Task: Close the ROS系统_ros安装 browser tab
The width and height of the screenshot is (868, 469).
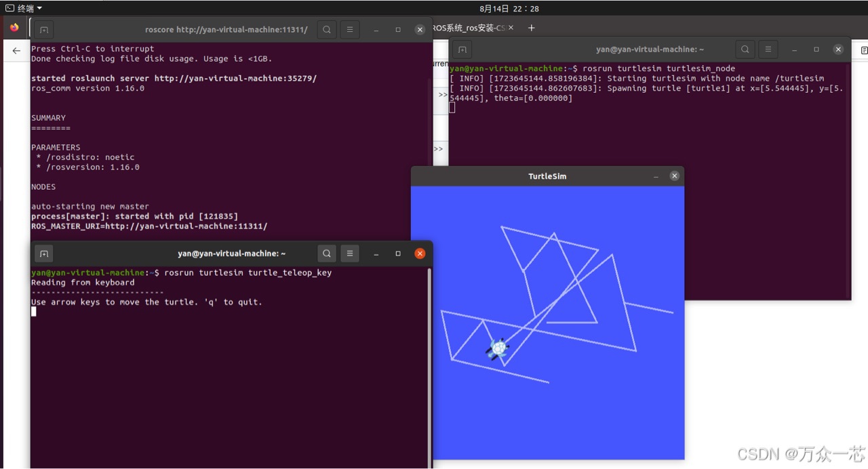Action: pos(511,28)
